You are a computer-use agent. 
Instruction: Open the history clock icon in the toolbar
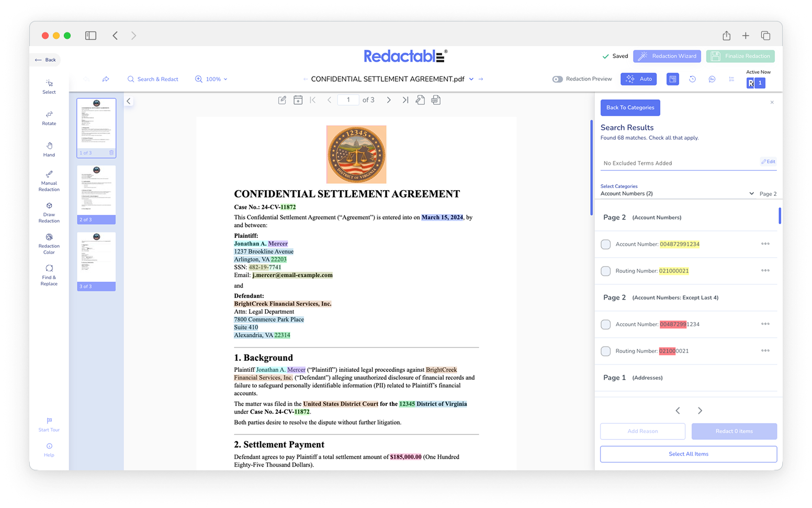coord(692,79)
